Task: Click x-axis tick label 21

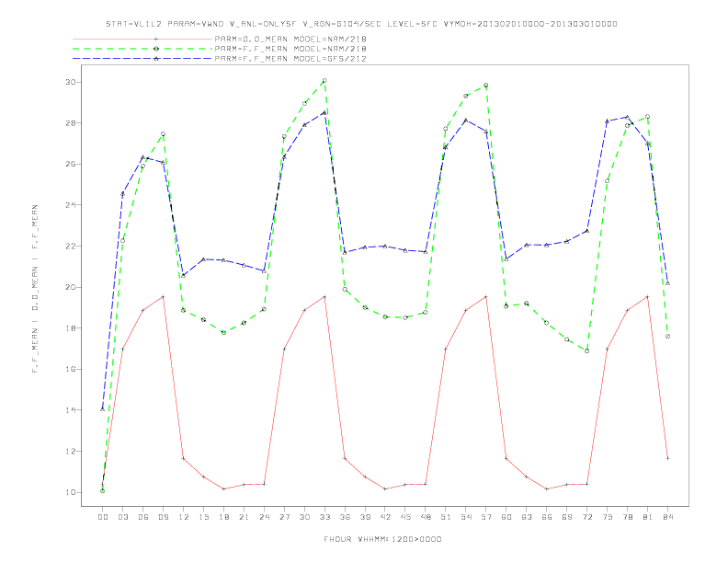Action: [x=244, y=517]
